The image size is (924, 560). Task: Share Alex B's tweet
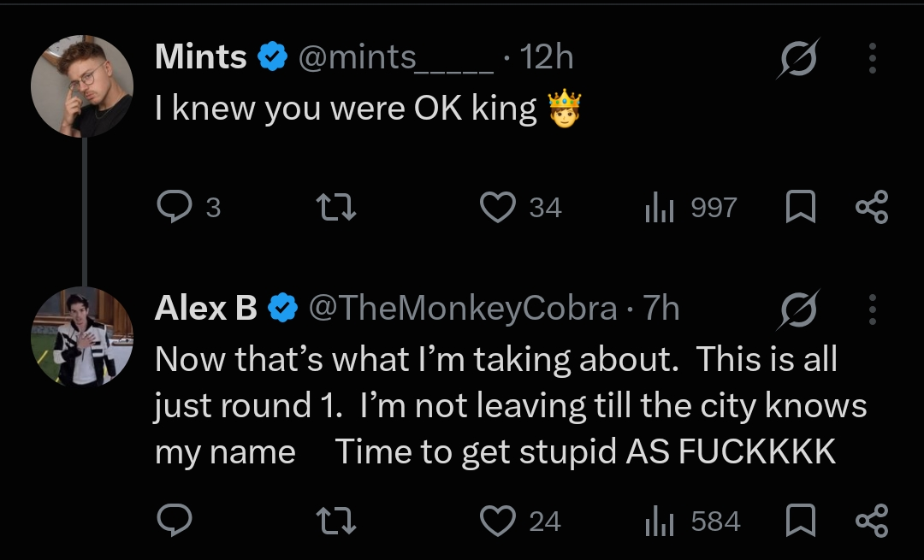tap(872, 521)
